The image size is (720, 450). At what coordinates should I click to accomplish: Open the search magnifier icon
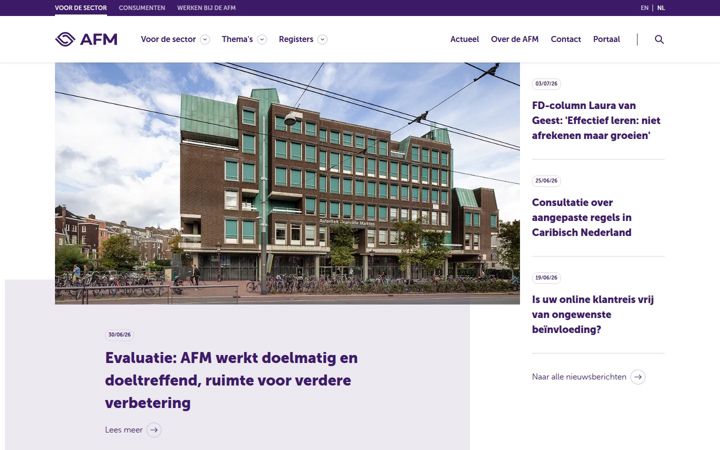[x=659, y=39]
